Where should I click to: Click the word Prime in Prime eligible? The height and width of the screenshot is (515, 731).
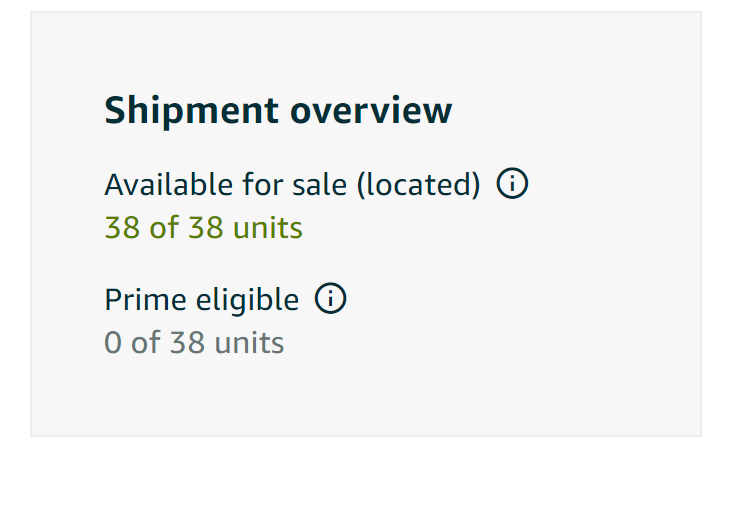tap(145, 300)
